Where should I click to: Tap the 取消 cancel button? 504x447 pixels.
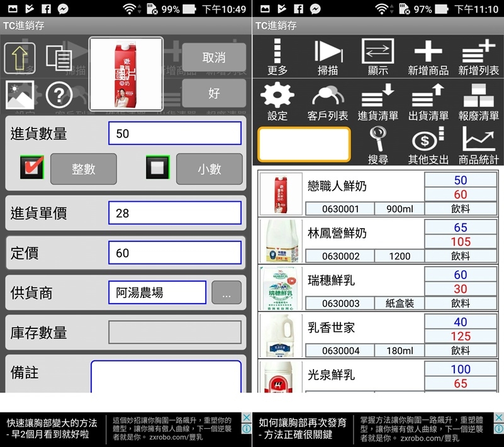(214, 57)
